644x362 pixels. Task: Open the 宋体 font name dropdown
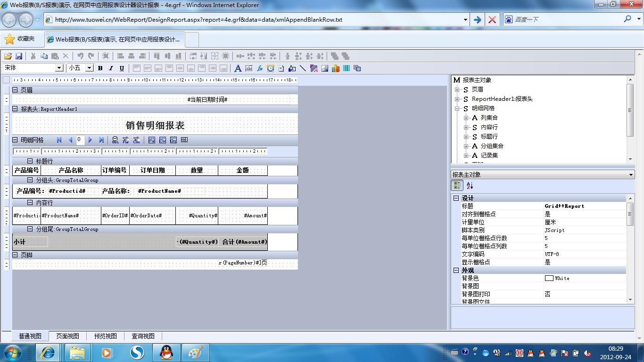[x=59, y=68]
